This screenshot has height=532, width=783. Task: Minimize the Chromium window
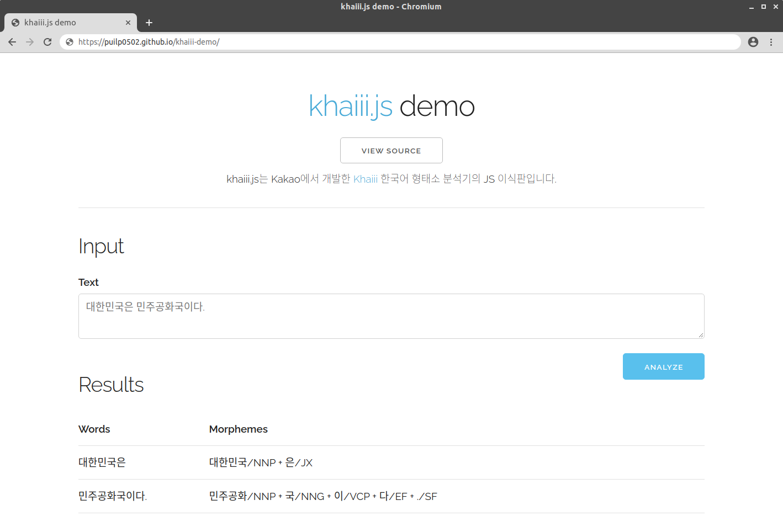751,7
